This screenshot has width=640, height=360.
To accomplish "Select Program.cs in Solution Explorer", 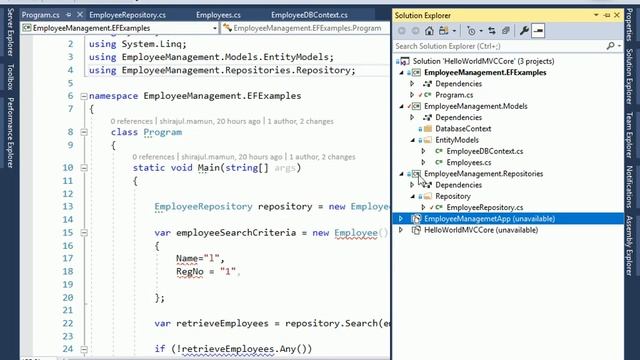I will coord(454,95).
